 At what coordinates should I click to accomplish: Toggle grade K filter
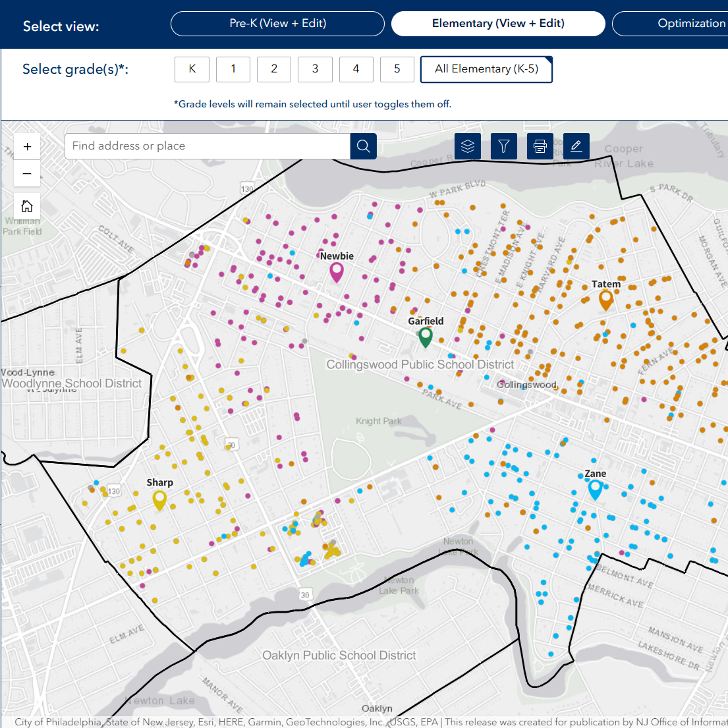click(192, 69)
